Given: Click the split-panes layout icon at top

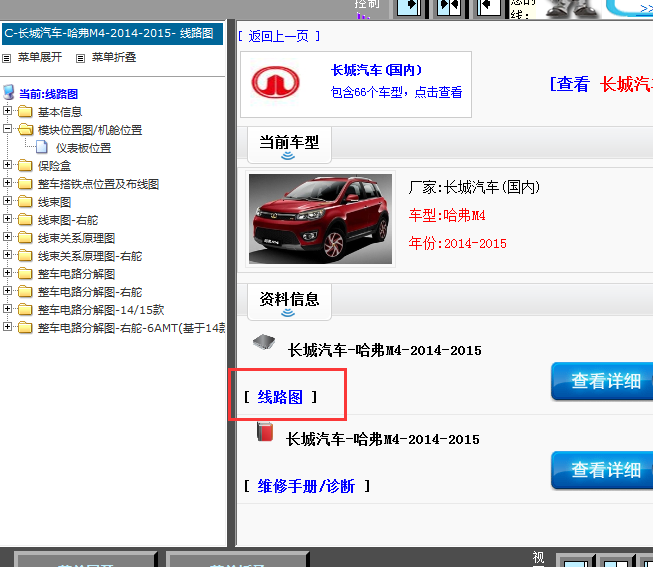Looking at the screenshot, I should (449, 7).
